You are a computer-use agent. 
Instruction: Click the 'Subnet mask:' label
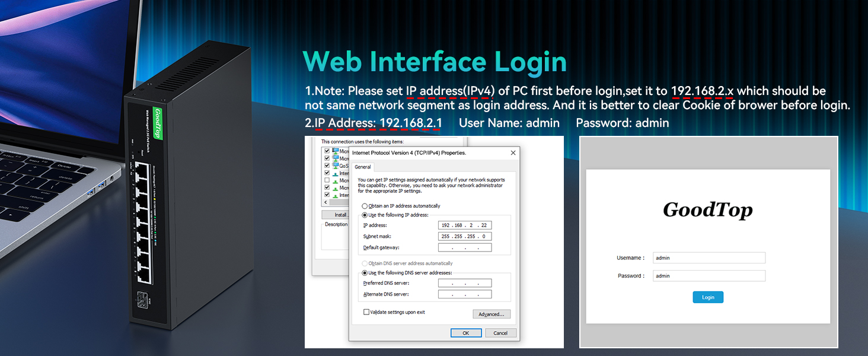coord(376,237)
